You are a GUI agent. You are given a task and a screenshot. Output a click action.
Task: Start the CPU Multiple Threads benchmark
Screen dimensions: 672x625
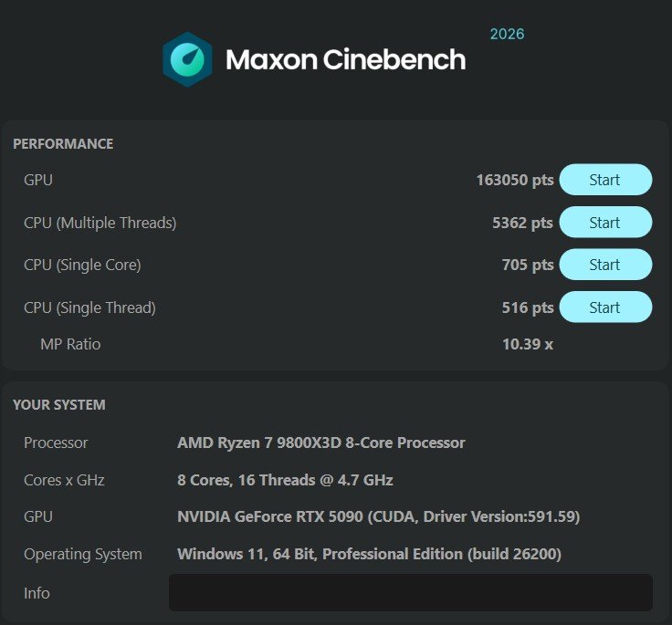click(x=605, y=223)
